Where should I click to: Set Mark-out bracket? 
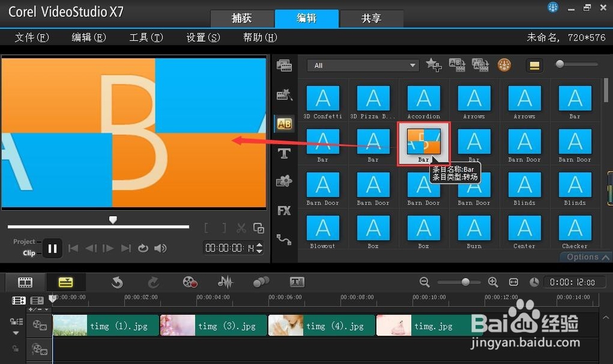click(x=224, y=228)
